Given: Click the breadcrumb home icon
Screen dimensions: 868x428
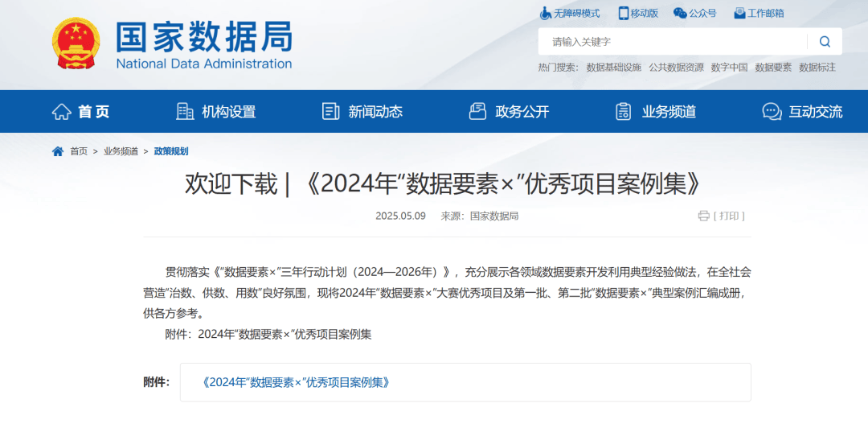Looking at the screenshot, I should [58, 151].
